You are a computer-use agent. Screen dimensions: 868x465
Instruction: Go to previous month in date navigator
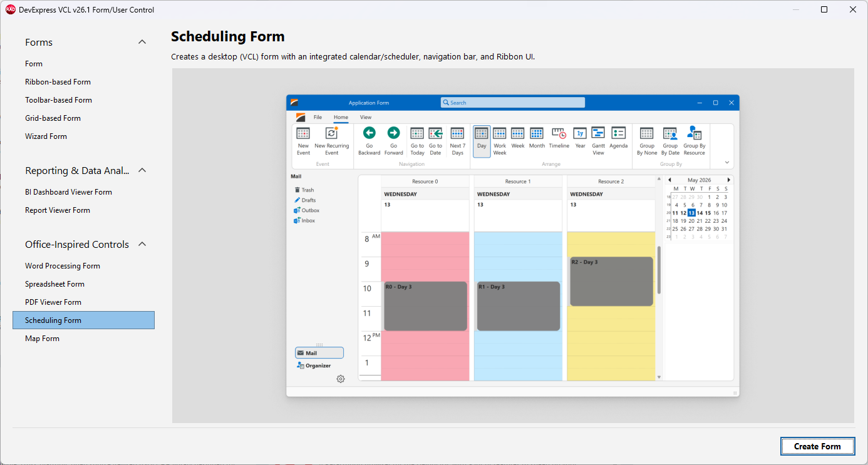(669, 180)
